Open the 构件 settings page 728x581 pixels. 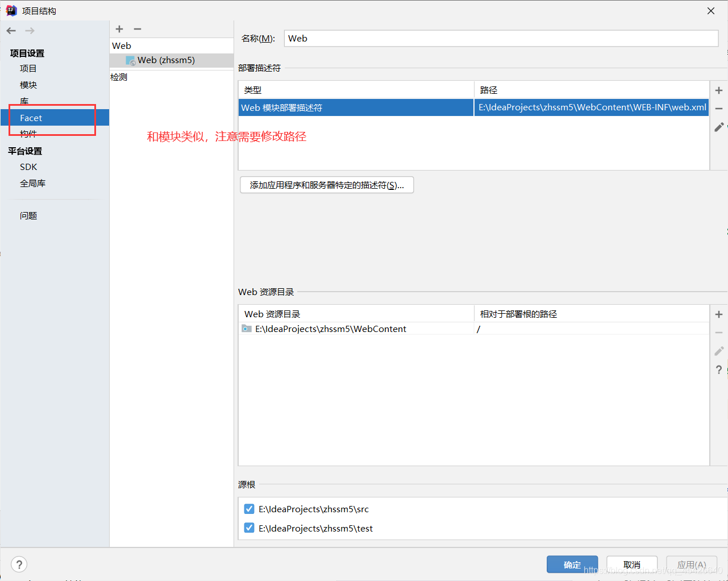(28, 134)
